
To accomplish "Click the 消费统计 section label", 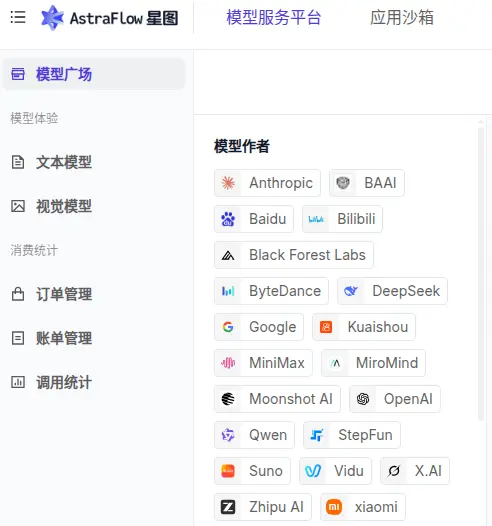I will (34, 250).
